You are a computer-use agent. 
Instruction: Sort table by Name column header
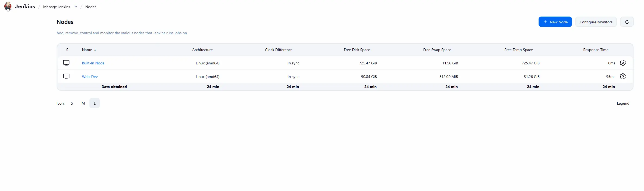[89, 50]
